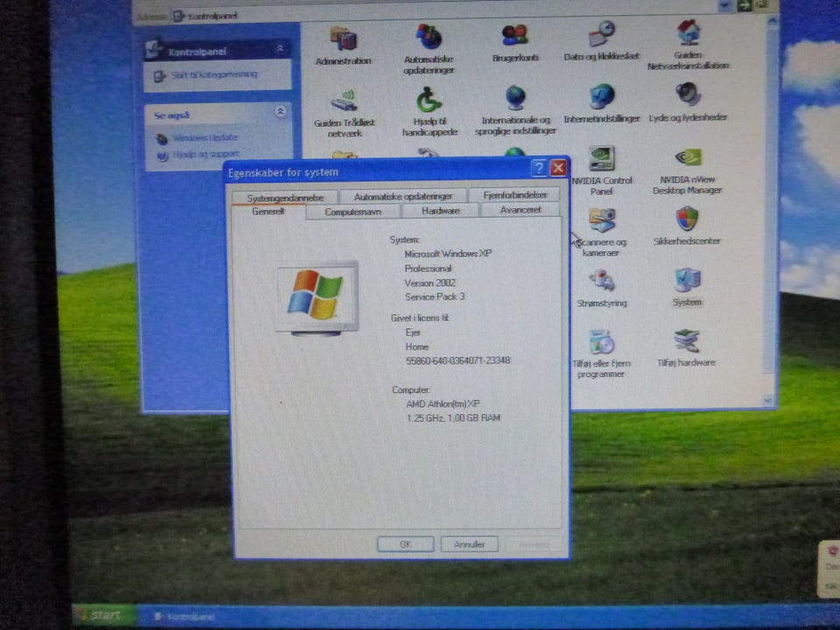Open the Administration icon in Kontrolpanel
This screenshot has height=630, width=840.
tap(343, 46)
